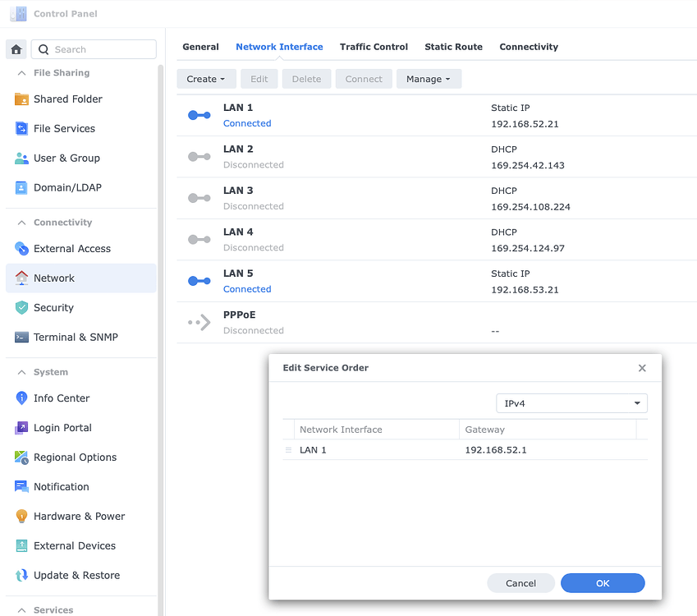Click the External Access icon
Screen dimensions: 697x616
(x=21, y=249)
